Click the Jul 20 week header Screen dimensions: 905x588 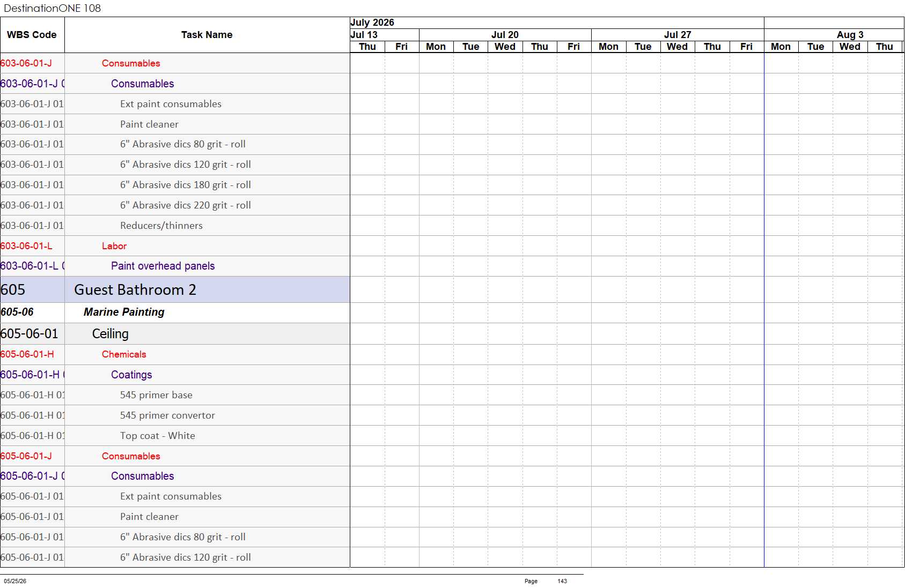pos(505,35)
